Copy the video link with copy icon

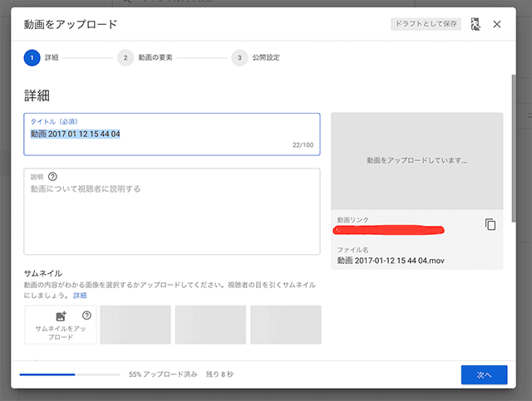click(490, 224)
